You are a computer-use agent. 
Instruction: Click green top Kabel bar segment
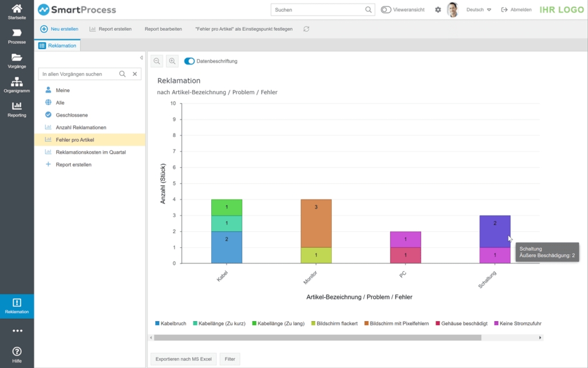[x=227, y=207]
